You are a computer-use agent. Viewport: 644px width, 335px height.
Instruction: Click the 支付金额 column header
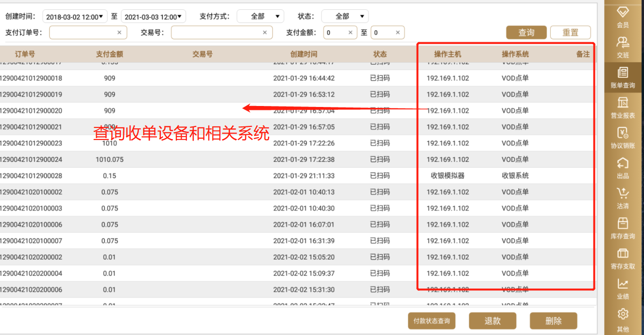coord(110,54)
